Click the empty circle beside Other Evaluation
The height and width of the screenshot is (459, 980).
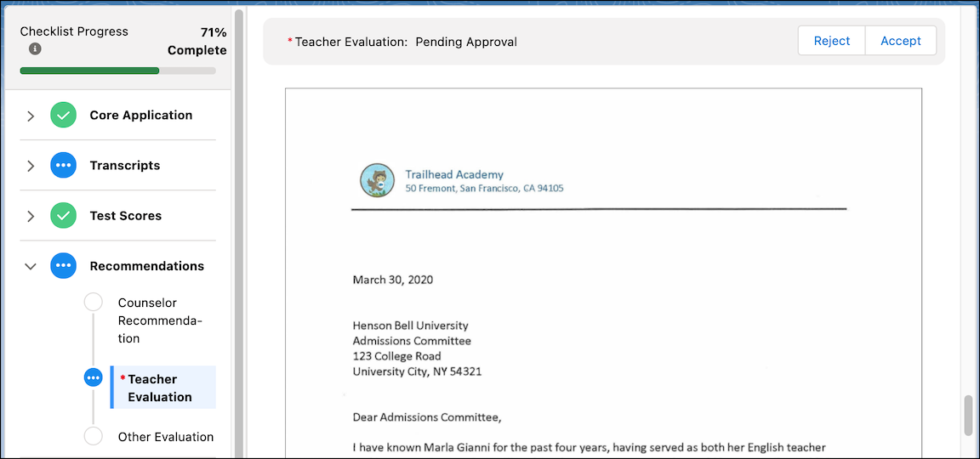point(93,437)
